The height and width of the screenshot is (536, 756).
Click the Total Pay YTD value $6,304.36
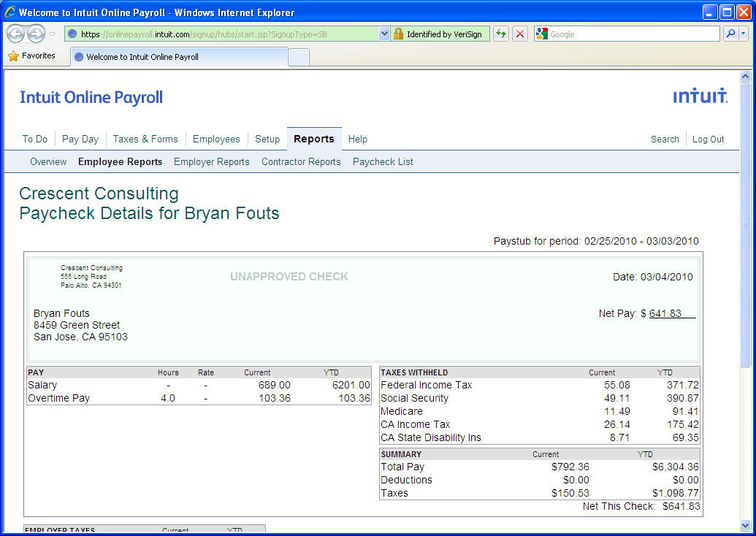pos(676,467)
